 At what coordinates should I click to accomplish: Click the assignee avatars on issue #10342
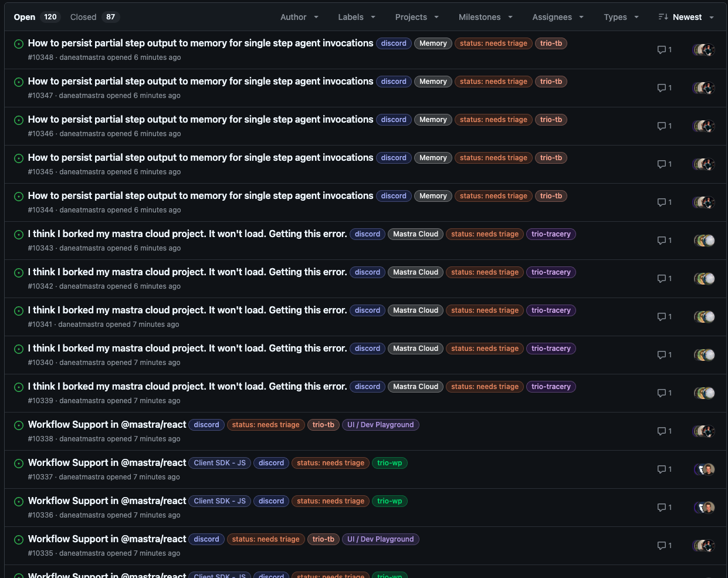point(704,279)
